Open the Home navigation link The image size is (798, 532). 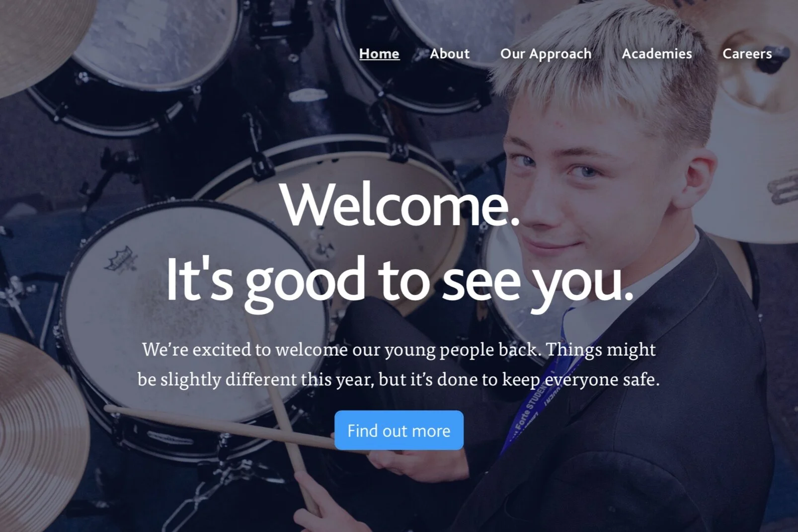point(379,54)
